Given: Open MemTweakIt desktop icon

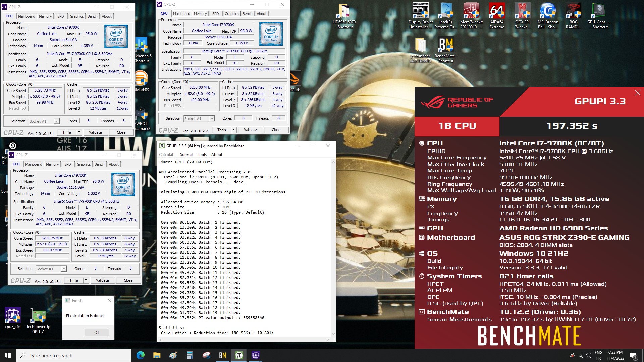Looking at the screenshot, I should pos(471,16).
